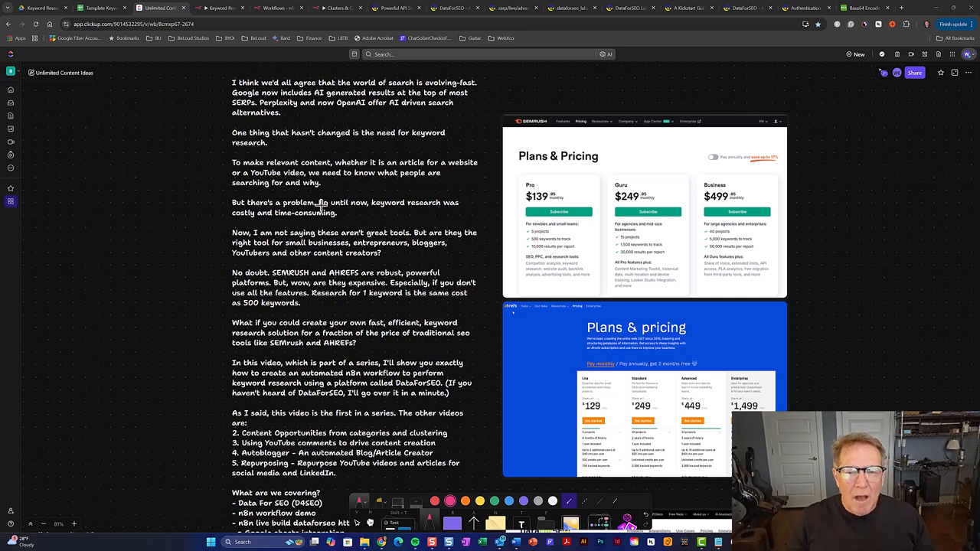Image resolution: width=980 pixels, height=551 pixels.
Task: Select the sticky note tool in whiteboard toolbar
Action: (495, 523)
